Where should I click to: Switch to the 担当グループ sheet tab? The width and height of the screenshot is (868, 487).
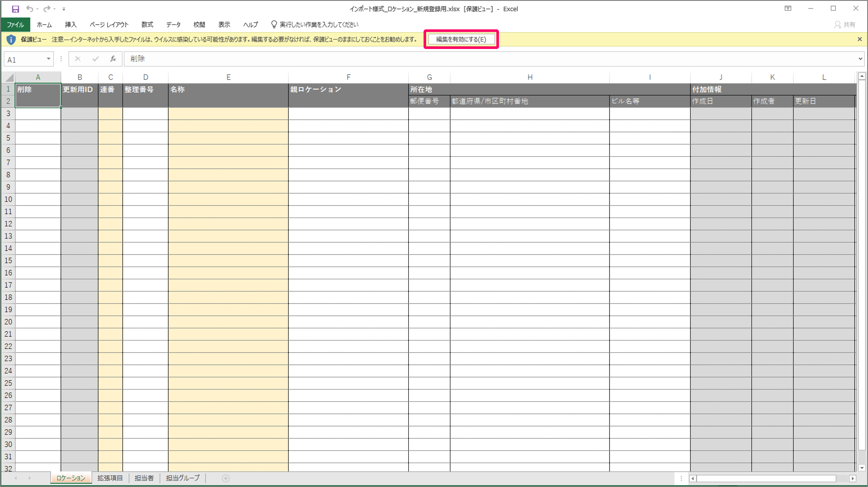click(x=183, y=478)
